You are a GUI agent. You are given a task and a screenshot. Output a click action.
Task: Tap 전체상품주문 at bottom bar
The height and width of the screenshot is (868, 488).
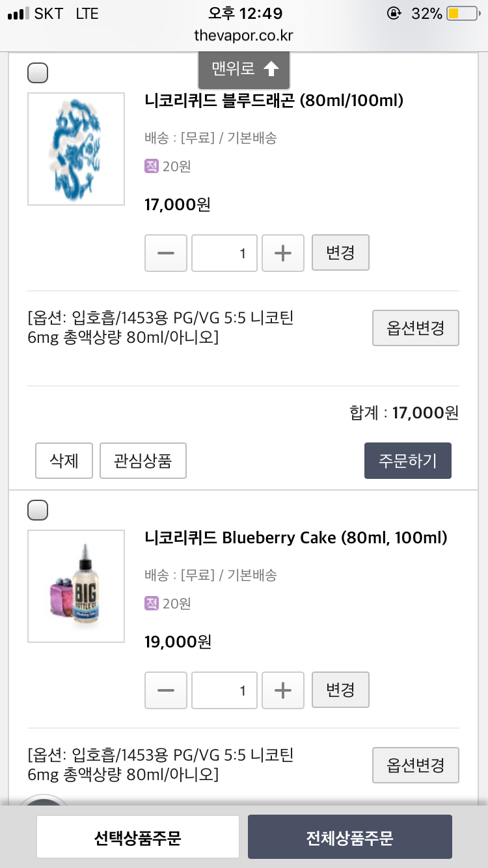point(349,837)
